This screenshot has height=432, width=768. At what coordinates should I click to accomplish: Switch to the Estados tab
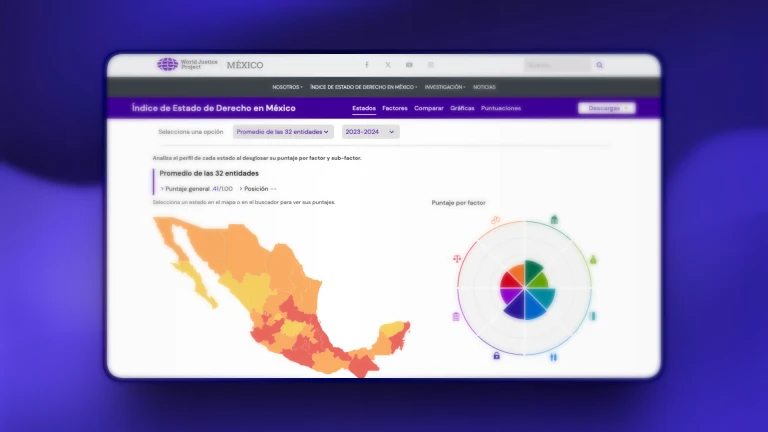coord(364,108)
